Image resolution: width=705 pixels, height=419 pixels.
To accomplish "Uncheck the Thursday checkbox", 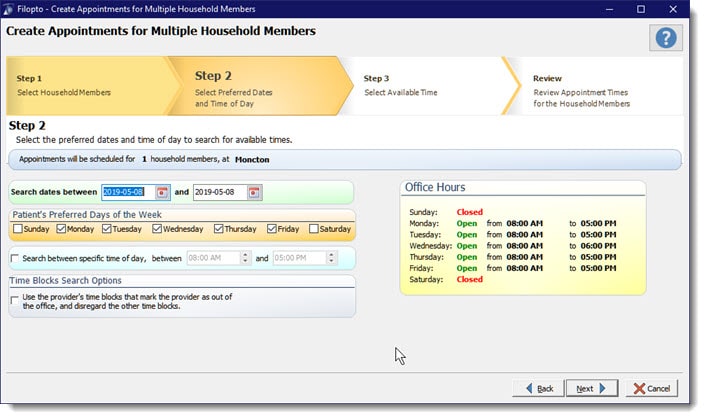I will tap(219, 229).
